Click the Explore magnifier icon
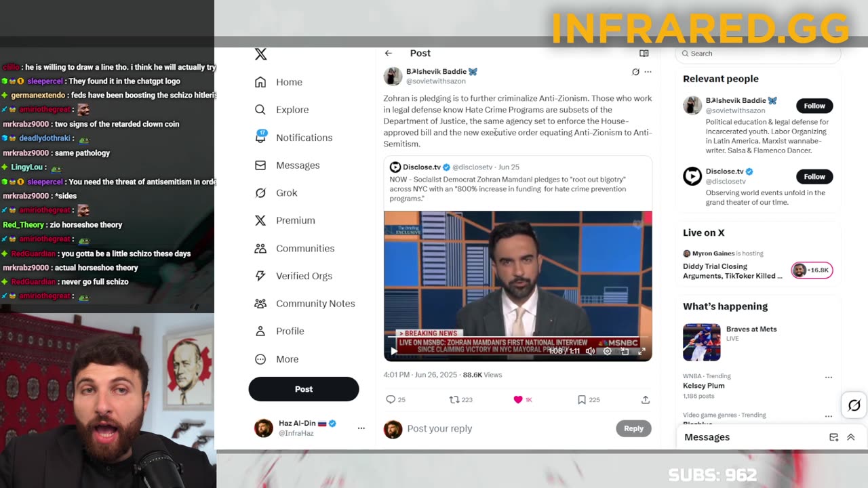This screenshot has height=488, width=868. coord(260,110)
